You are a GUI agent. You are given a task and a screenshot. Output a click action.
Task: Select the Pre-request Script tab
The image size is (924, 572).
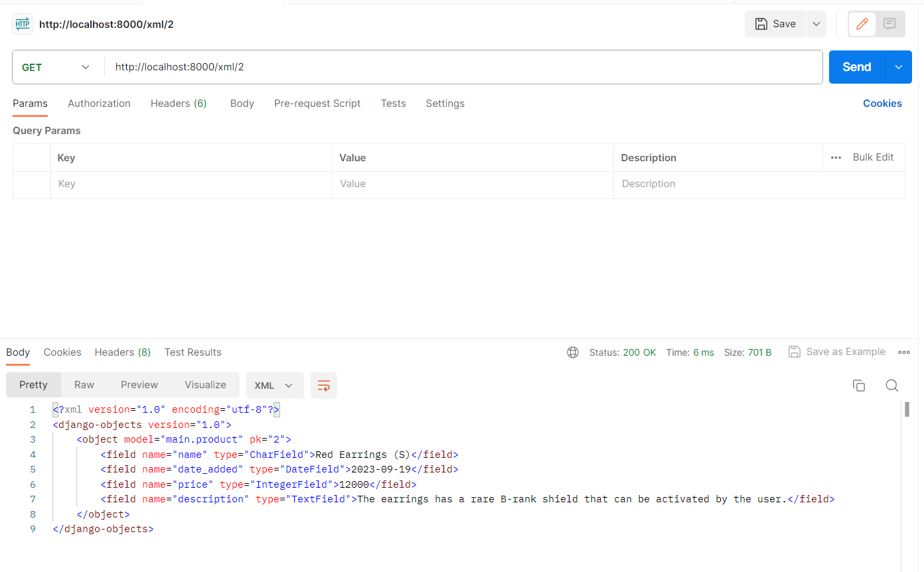pos(317,104)
